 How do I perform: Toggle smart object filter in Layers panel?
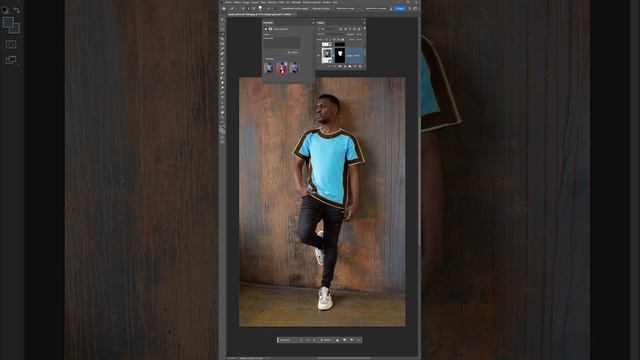[359, 29]
